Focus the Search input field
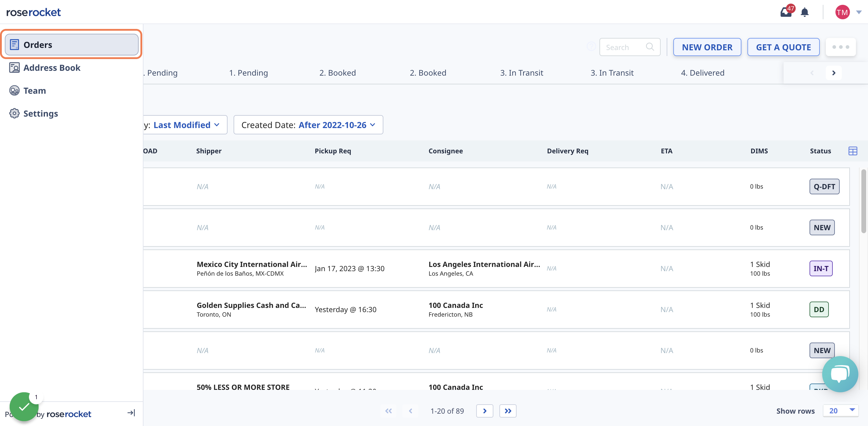Viewport: 868px width, 426px height. tap(629, 47)
